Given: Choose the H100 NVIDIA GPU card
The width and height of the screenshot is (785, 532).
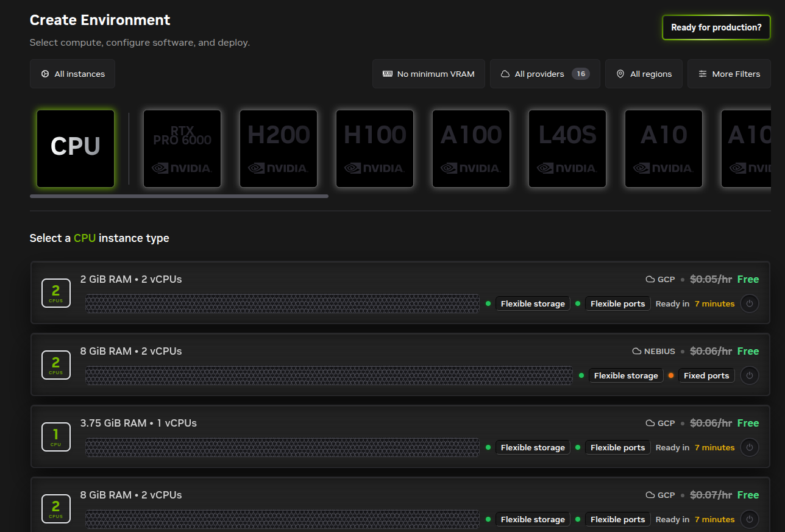Looking at the screenshot, I should tap(375, 149).
